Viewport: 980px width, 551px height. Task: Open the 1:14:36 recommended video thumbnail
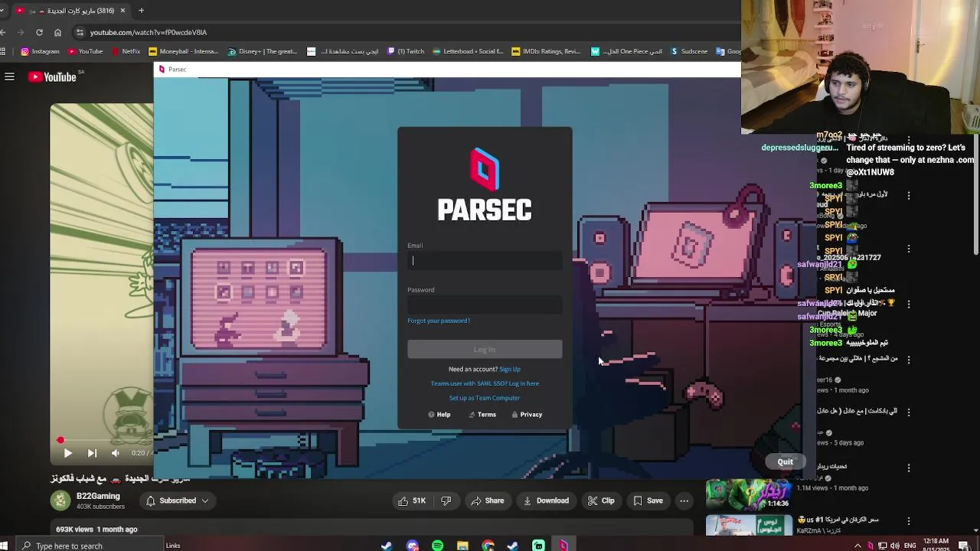[748, 494]
